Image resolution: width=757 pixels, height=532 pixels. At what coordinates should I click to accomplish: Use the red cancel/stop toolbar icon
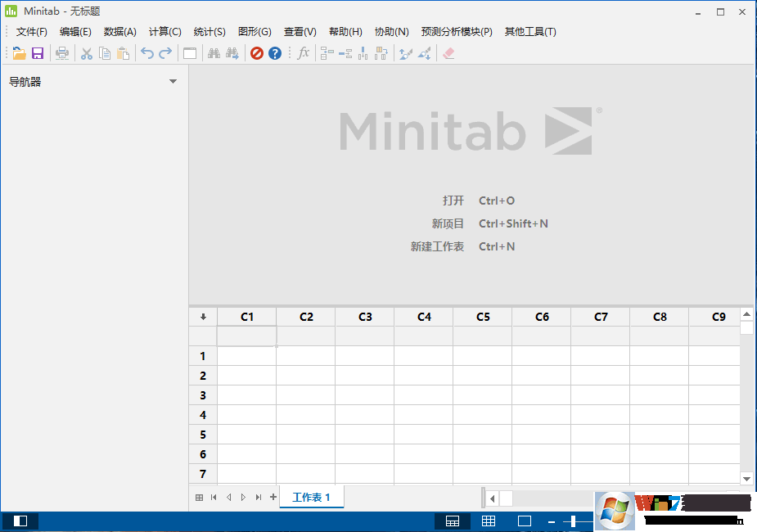pyautogui.click(x=256, y=52)
